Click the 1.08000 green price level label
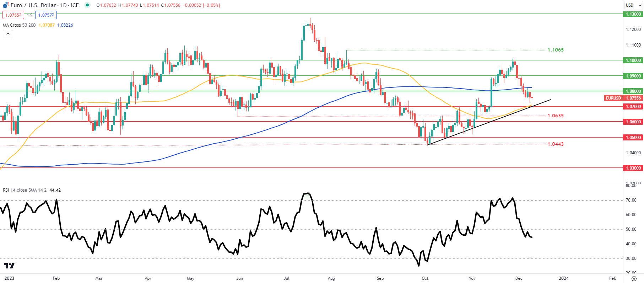The image size is (644, 283). (633, 91)
